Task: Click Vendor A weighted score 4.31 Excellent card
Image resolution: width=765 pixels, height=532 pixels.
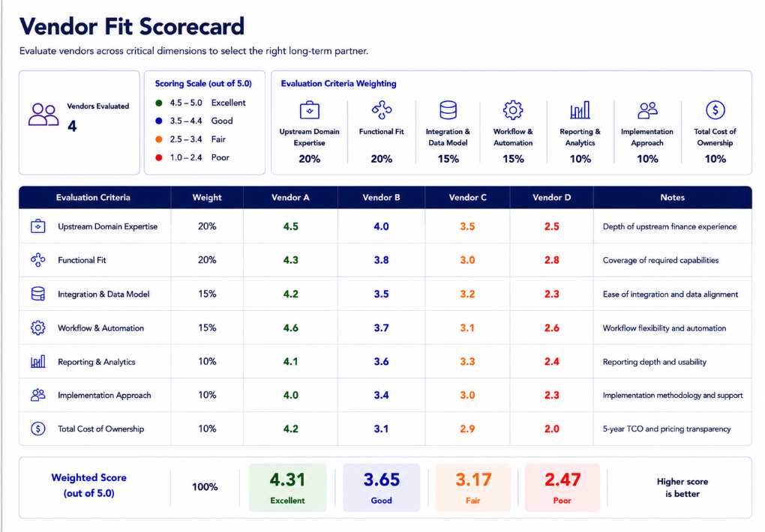Action: 287,487
